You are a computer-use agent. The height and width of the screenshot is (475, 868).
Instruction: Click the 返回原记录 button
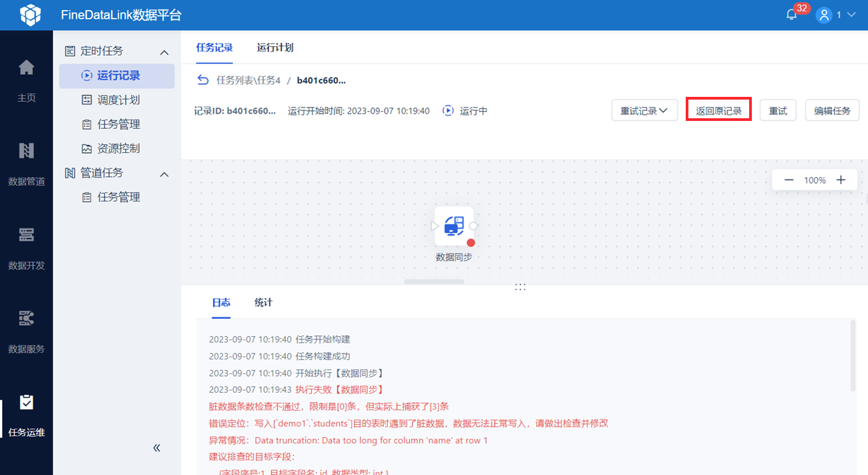(719, 110)
